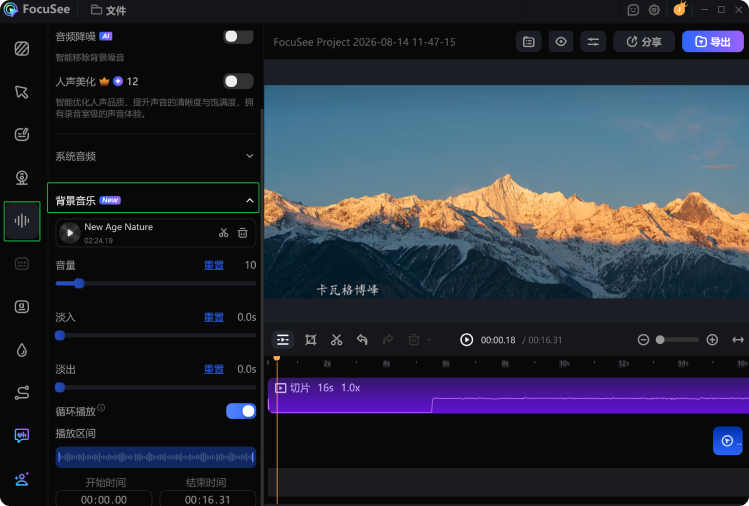
Task: Fit timeline to width arrows icon
Action: point(738,340)
